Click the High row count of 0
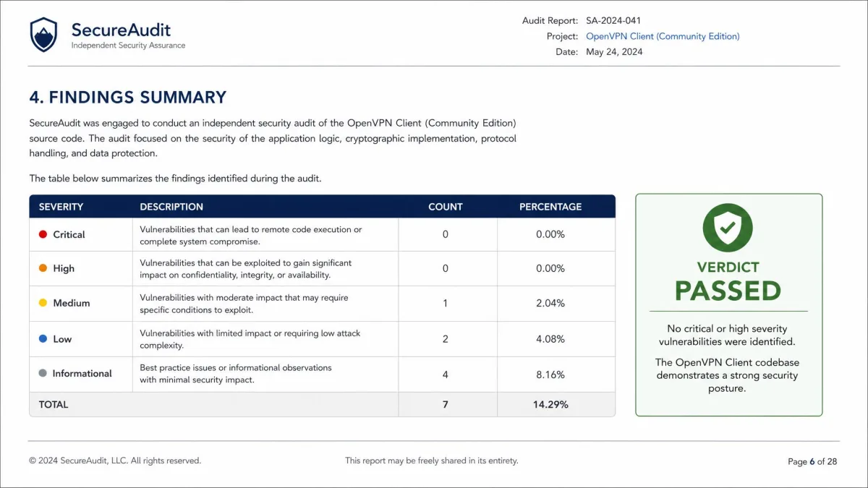This screenshot has height=488, width=868. (446, 268)
